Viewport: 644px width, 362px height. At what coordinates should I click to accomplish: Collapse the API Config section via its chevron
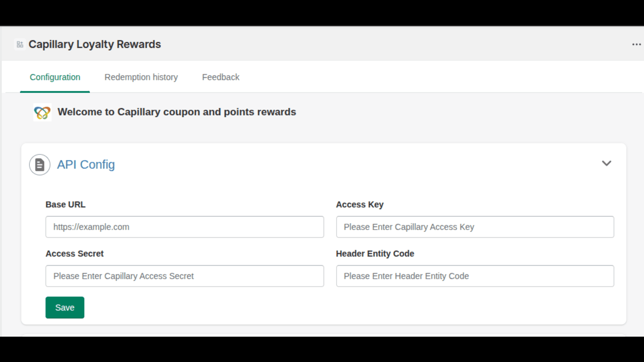point(607,163)
